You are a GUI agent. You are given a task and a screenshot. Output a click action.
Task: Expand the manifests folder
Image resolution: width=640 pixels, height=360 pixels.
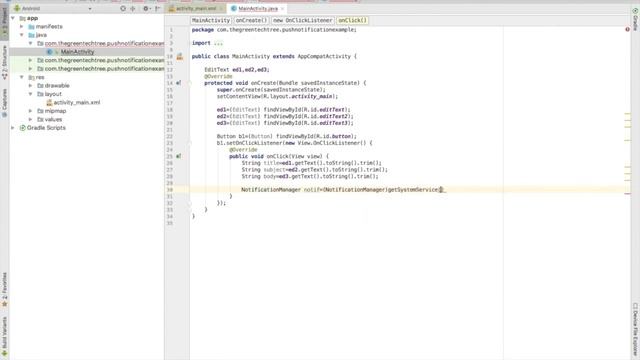coord(22,27)
